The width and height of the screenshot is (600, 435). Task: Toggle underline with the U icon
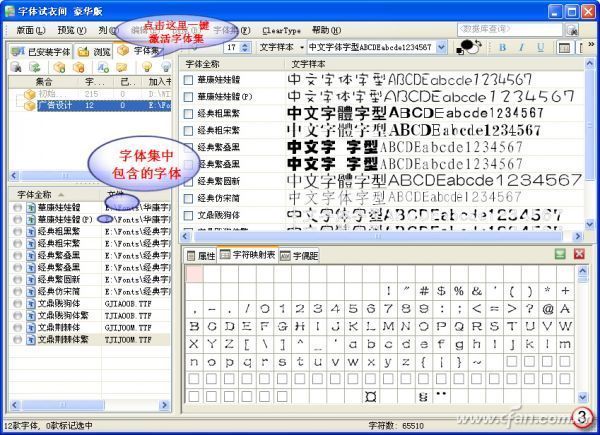540,47
